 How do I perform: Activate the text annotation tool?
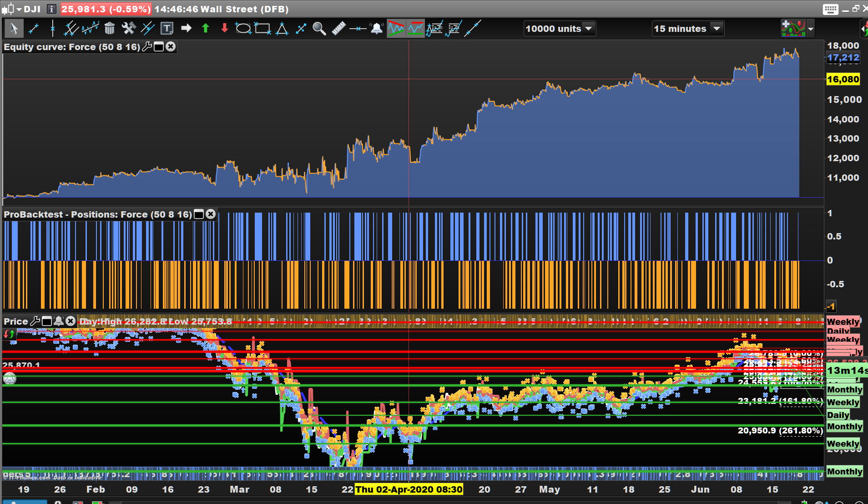pos(167,29)
